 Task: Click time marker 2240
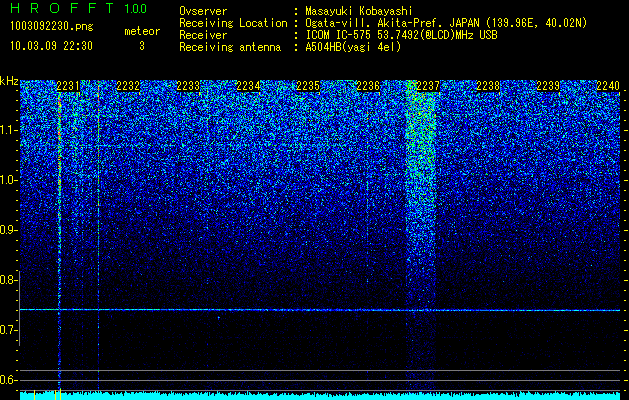tap(608, 86)
